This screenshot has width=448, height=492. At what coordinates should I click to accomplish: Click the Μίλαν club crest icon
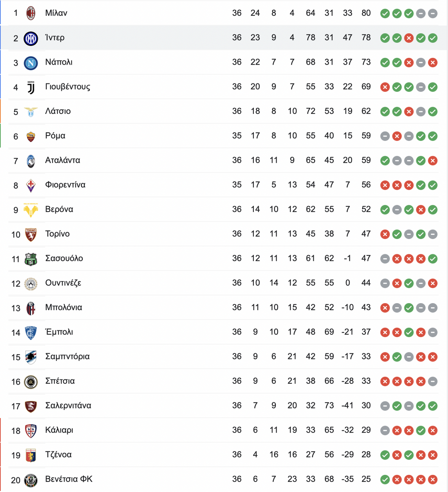[x=31, y=13]
